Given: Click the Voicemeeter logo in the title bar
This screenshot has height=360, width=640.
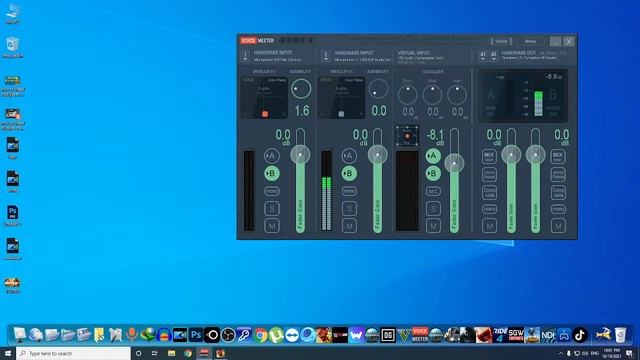Looking at the screenshot, I should (257, 40).
